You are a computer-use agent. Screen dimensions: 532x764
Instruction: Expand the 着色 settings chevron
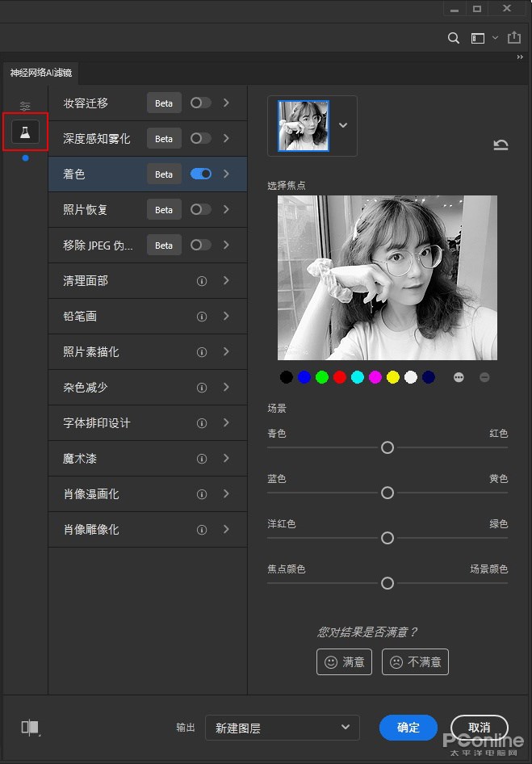tap(226, 174)
